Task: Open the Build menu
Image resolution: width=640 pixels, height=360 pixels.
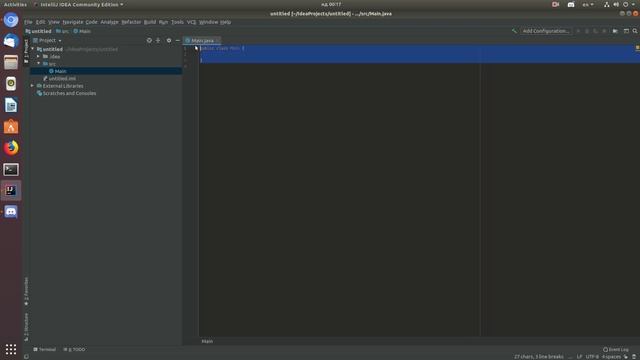Action: pyautogui.click(x=150, y=22)
